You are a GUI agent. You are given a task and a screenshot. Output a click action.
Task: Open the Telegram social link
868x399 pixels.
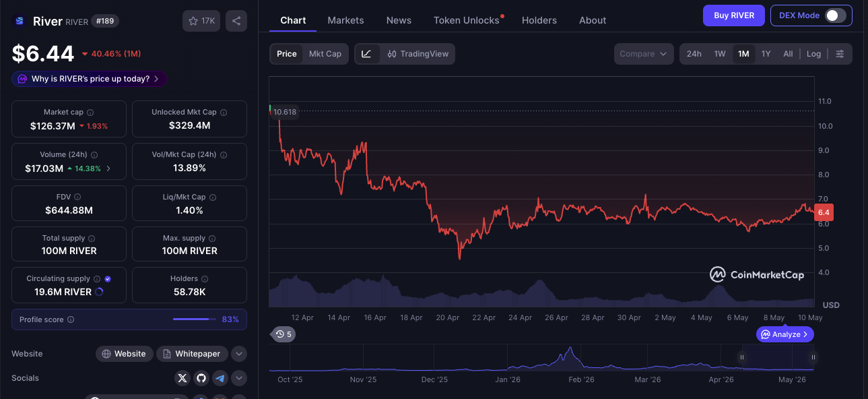pyautogui.click(x=220, y=378)
